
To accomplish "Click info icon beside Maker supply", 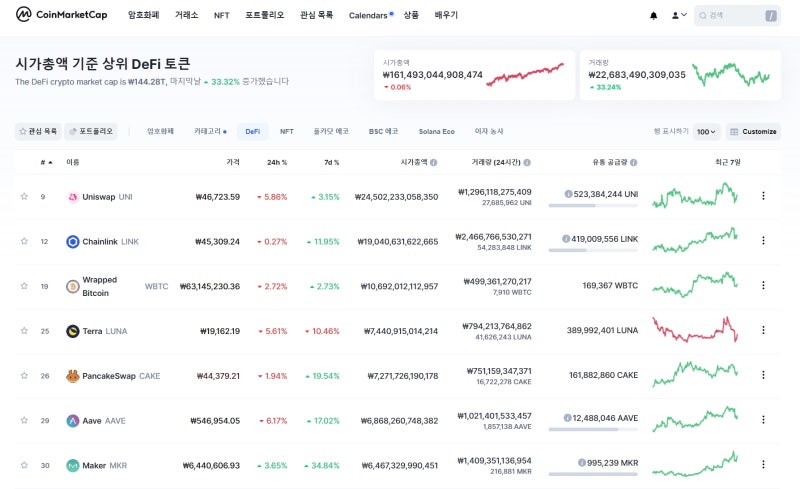I will pyautogui.click(x=582, y=462).
